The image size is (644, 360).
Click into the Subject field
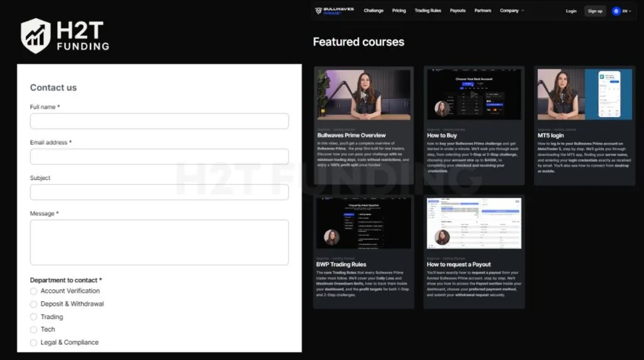click(x=159, y=192)
